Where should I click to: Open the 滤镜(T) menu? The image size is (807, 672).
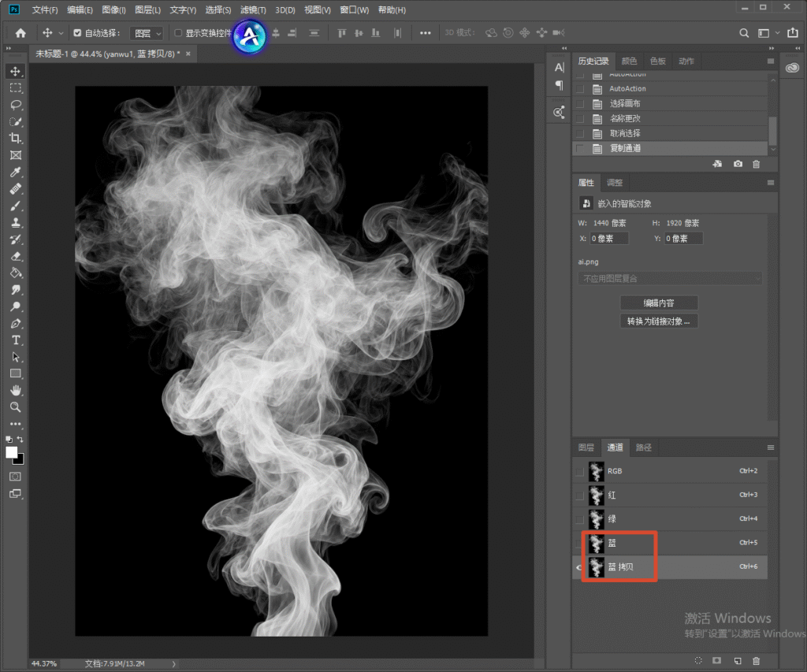coord(253,9)
